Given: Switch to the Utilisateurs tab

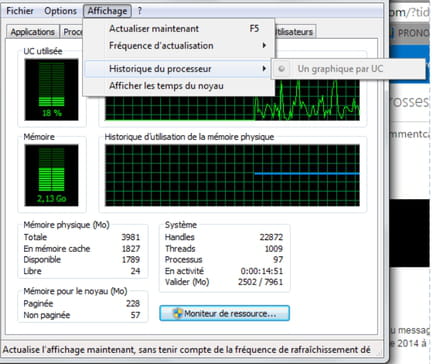Looking at the screenshot, I should click(295, 32).
